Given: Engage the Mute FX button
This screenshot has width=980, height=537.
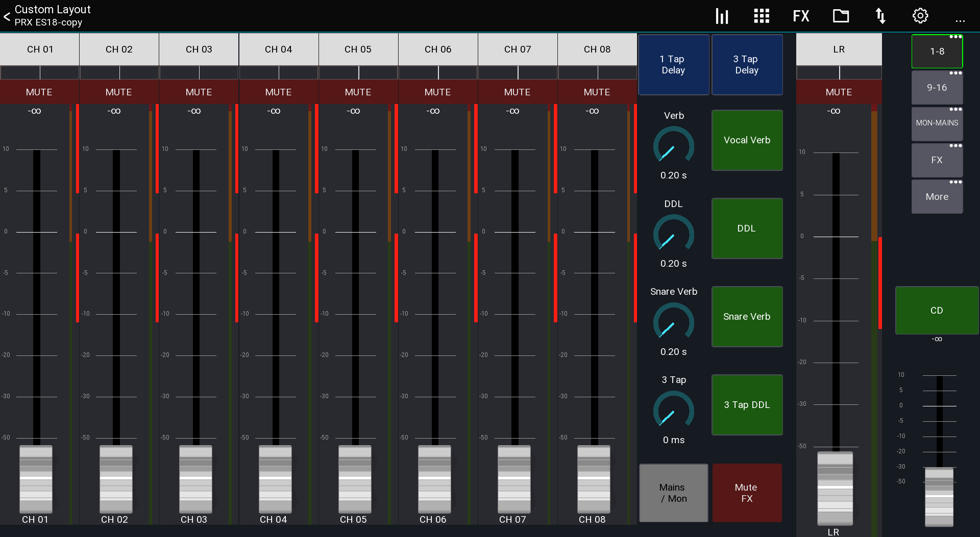Looking at the screenshot, I should click(x=747, y=493).
